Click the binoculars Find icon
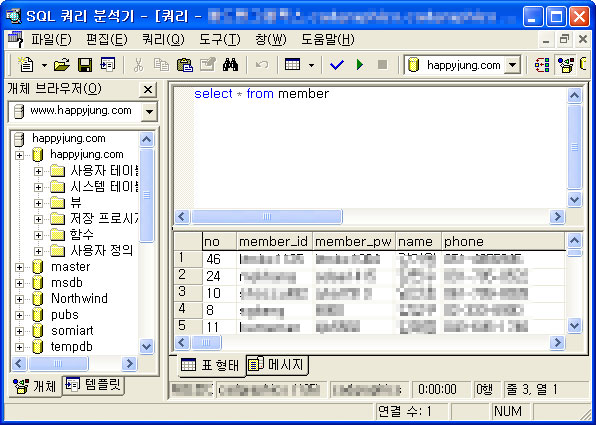596x425 pixels. point(230,65)
